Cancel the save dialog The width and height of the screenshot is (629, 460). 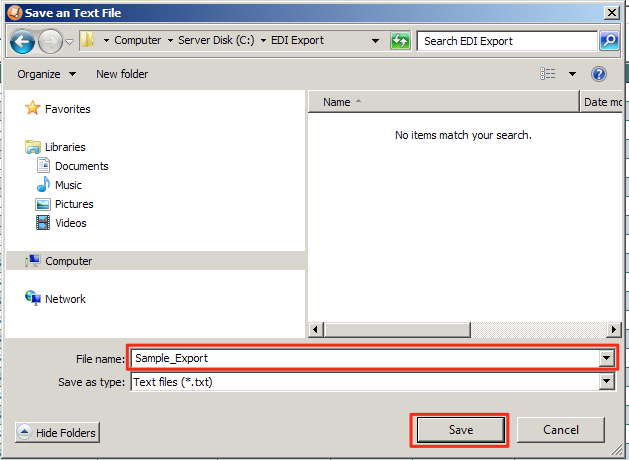coord(560,430)
